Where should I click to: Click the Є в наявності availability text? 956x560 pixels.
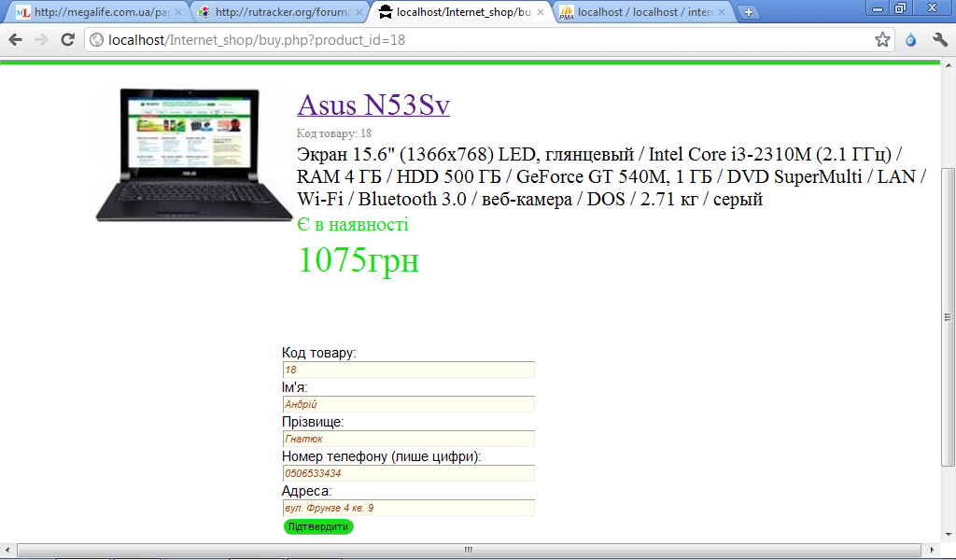352,224
